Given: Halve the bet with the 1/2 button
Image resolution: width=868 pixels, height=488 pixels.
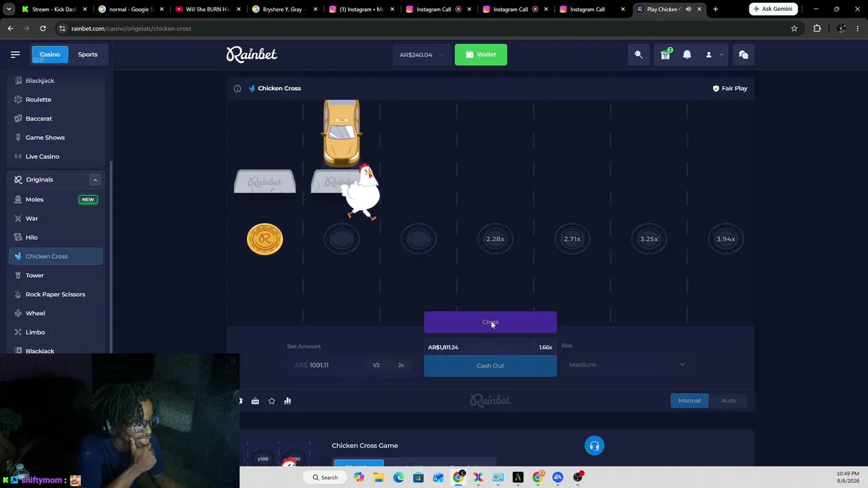Looking at the screenshot, I should pos(376,365).
